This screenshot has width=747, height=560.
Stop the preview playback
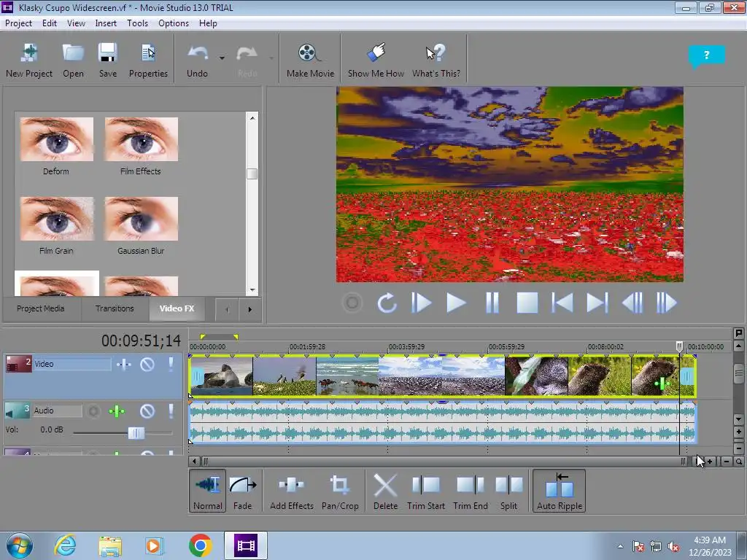point(527,303)
